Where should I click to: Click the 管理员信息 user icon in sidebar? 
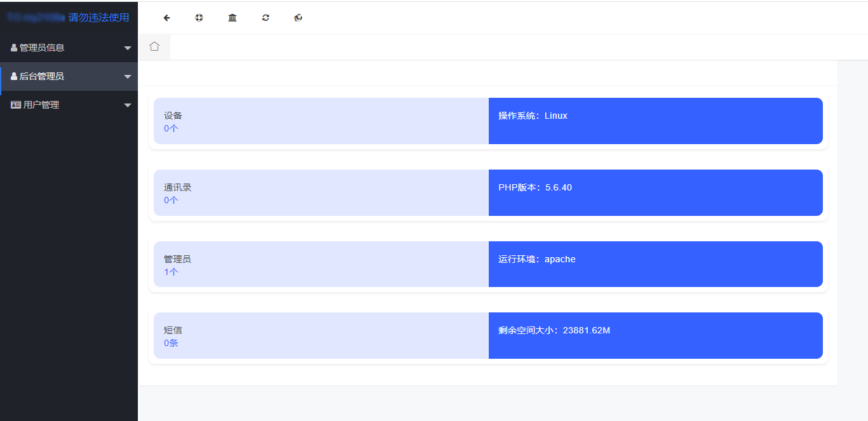pyautogui.click(x=13, y=47)
